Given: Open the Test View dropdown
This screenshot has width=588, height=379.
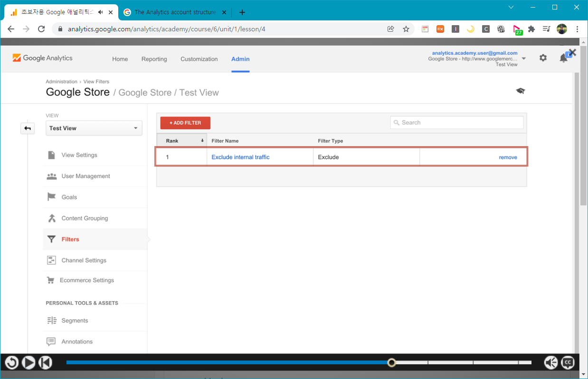Looking at the screenshot, I should 94,128.
